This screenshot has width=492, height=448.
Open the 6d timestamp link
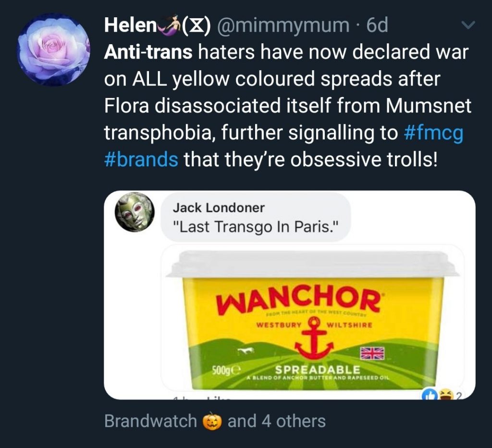click(x=377, y=25)
